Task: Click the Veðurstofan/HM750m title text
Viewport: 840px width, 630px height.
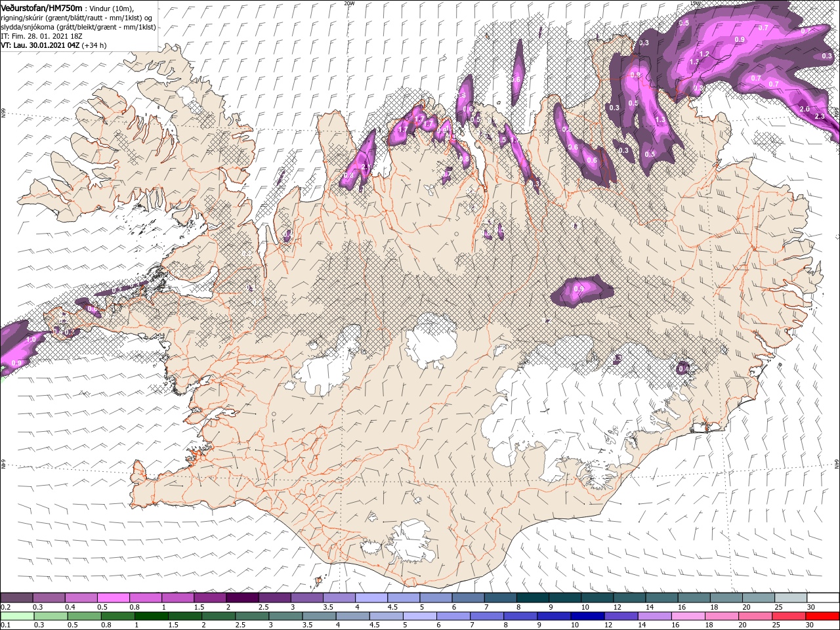Action: [x=41, y=7]
